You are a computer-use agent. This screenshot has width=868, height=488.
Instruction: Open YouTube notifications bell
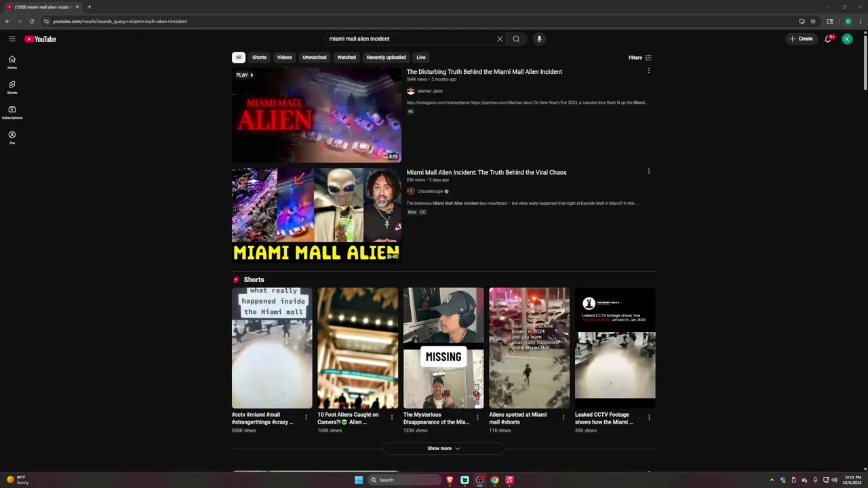tap(828, 39)
